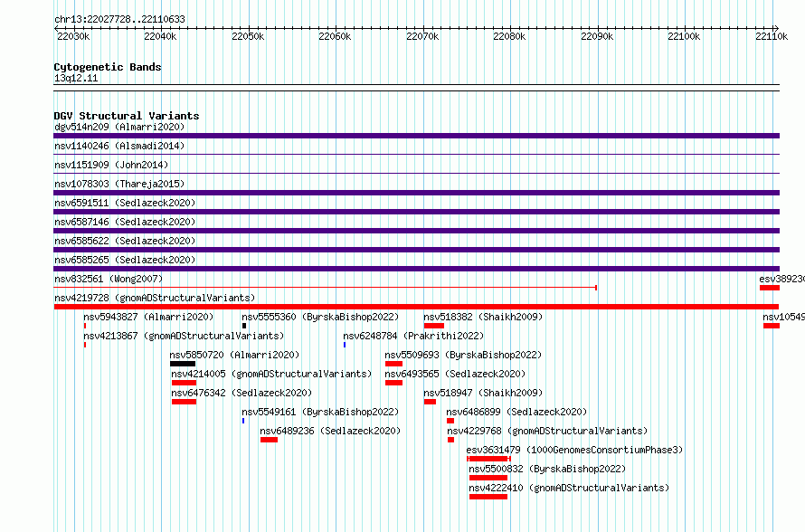Image resolution: width=805 pixels, height=532 pixels.
Task: Open nsv1078303 (Thareja2015) variant entry
Action: tap(119, 184)
